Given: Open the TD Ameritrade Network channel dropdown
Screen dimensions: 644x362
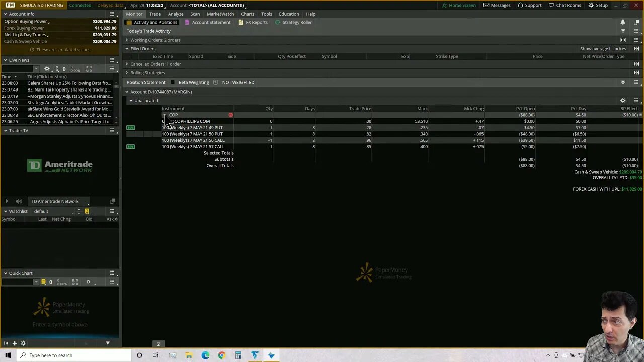Looking at the screenshot, I should tap(59, 201).
